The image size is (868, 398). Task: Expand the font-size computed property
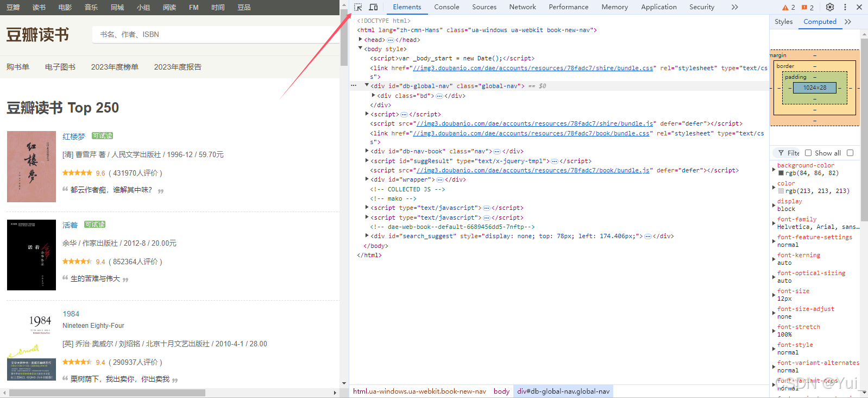pyautogui.click(x=774, y=295)
